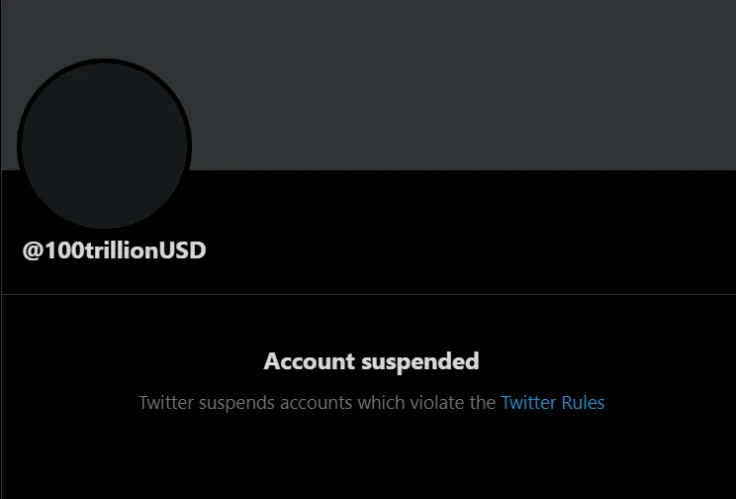This screenshot has height=499, width=736.
Task: Select the @100trillionUSD handle text
Action: tap(114, 250)
